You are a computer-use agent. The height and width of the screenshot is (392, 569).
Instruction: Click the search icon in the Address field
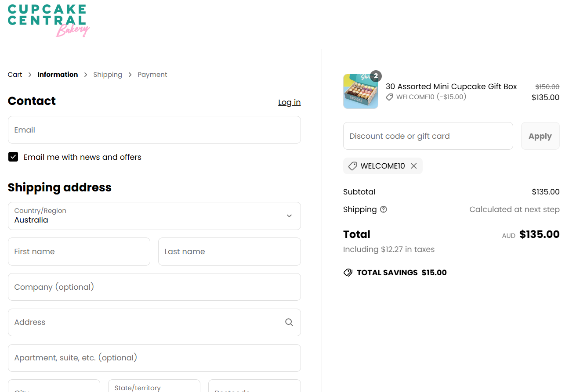pos(289,322)
